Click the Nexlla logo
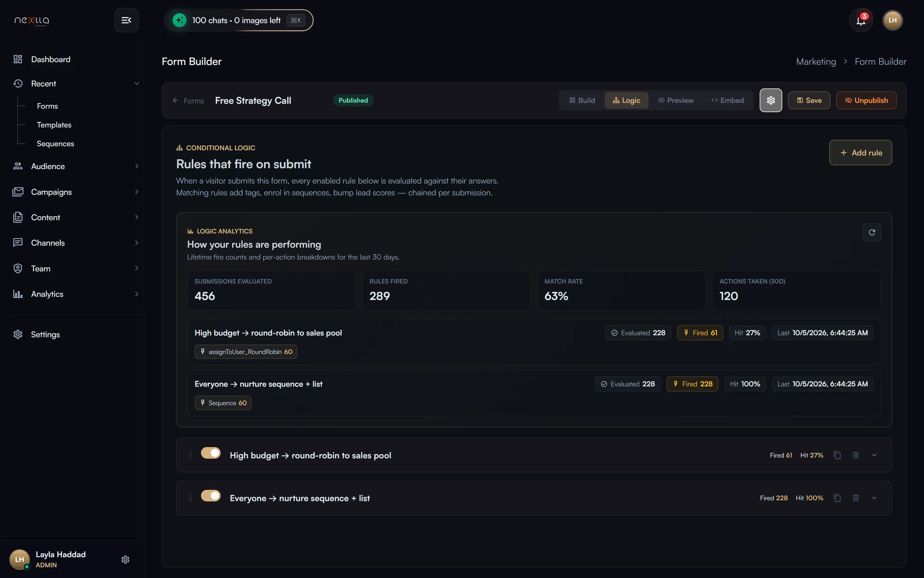The width and height of the screenshot is (924, 578). pos(32,20)
